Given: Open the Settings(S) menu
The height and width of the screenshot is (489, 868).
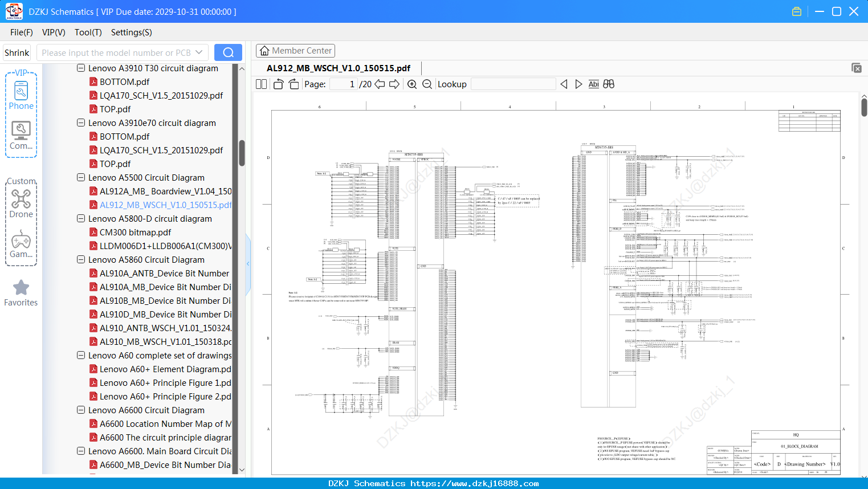Looking at the screenshot, I should [132, 32].
